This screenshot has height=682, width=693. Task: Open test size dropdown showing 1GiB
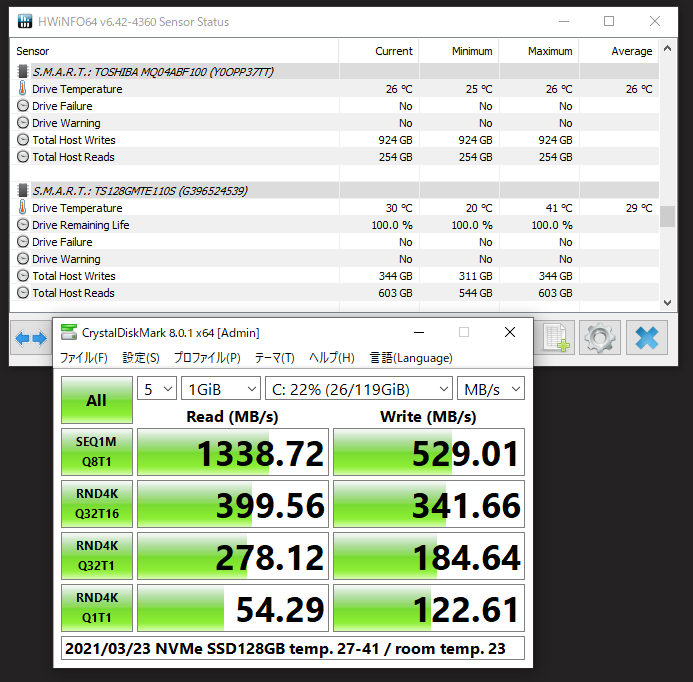point(221,389)
